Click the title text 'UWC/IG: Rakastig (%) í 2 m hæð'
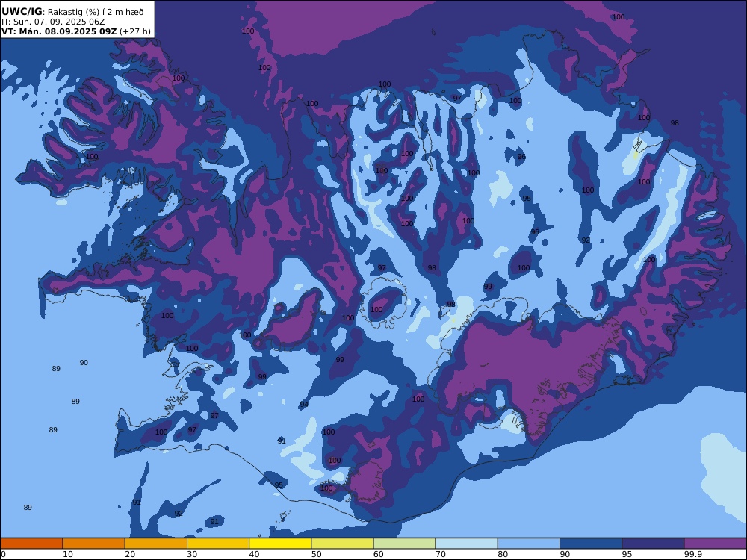The image size is (747, 560). pyautogui.click(x=72, y=12)
